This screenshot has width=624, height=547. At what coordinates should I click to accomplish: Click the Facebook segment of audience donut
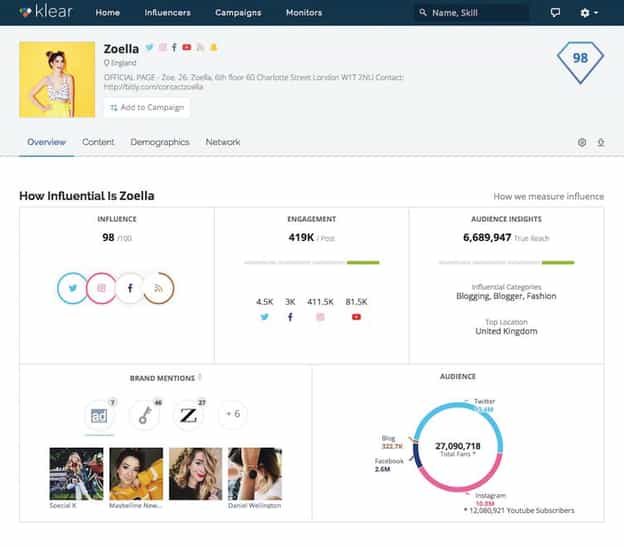pos(416,455)
